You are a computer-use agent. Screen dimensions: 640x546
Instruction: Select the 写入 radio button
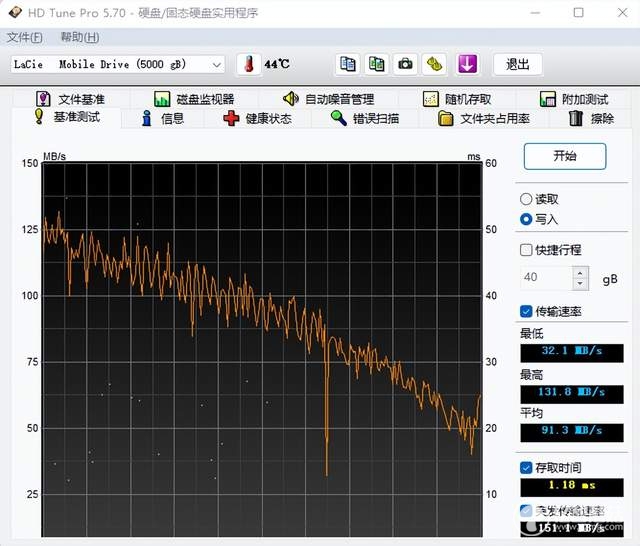pos(526,220)
